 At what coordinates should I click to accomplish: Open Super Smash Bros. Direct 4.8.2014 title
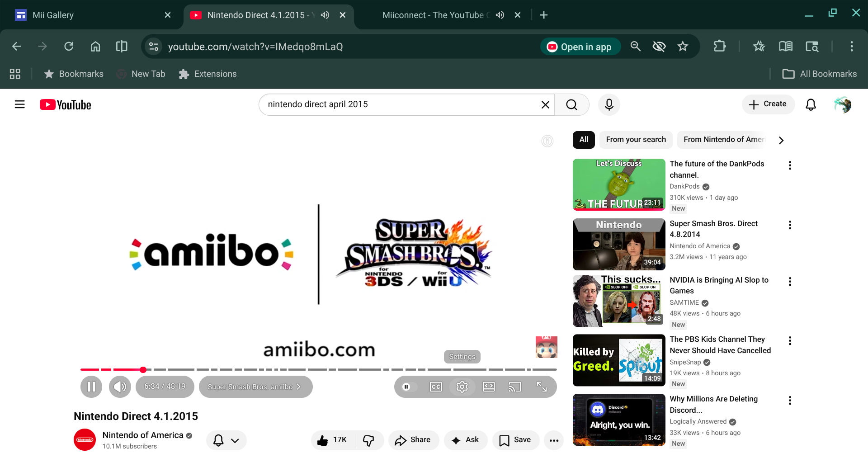point(713,229)
